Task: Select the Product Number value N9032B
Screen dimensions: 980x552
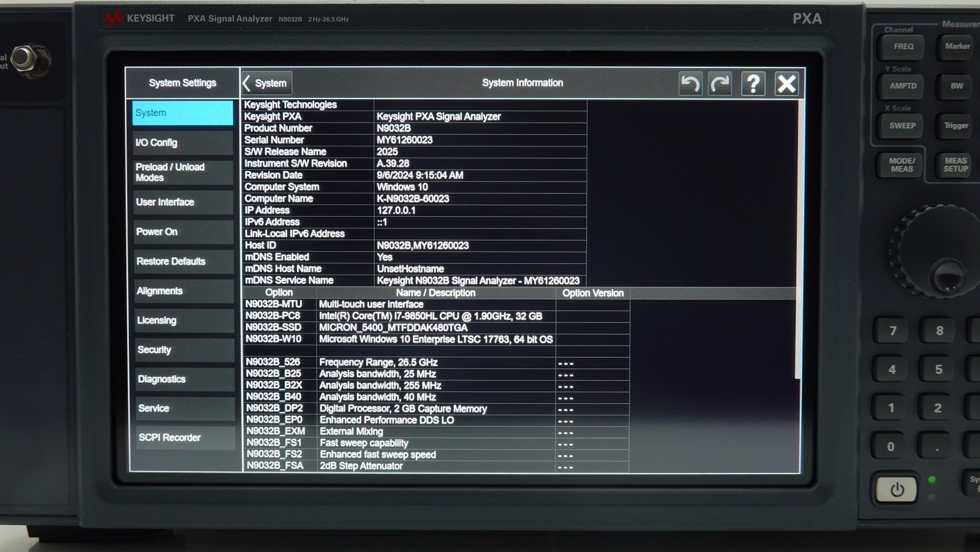Action: coord(394,128)
